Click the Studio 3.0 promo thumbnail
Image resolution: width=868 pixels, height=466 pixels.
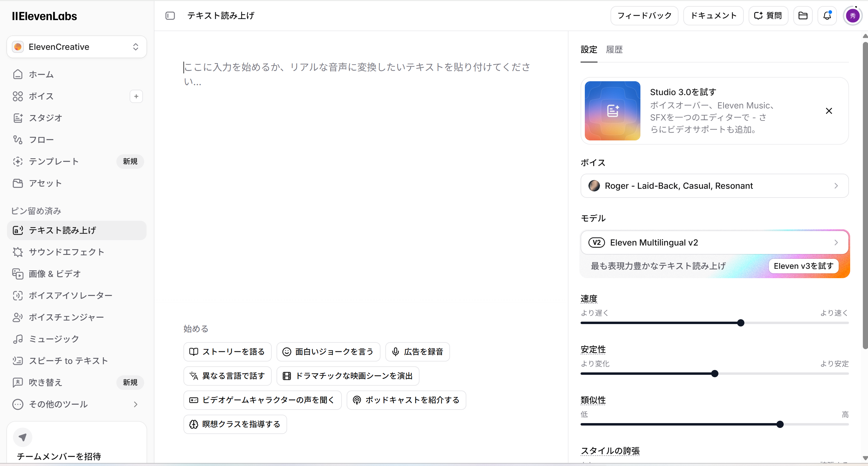[x=612, y=111]
